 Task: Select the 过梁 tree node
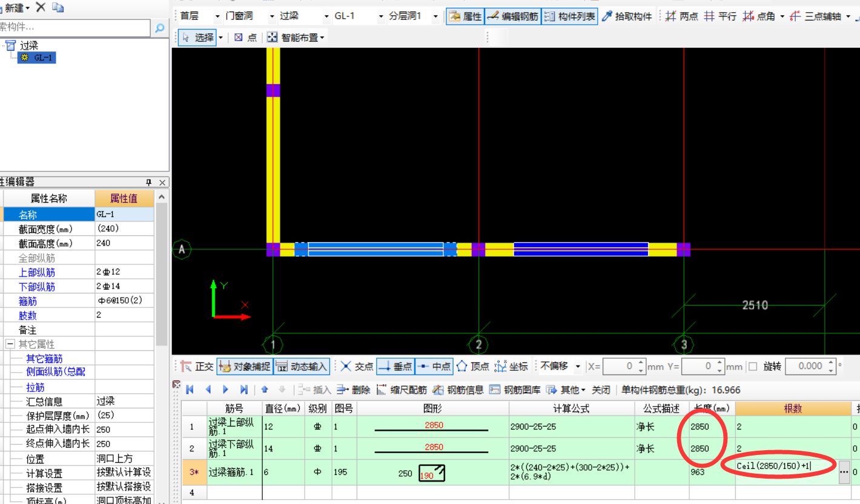pyautogui.click(x=28, y=45)
